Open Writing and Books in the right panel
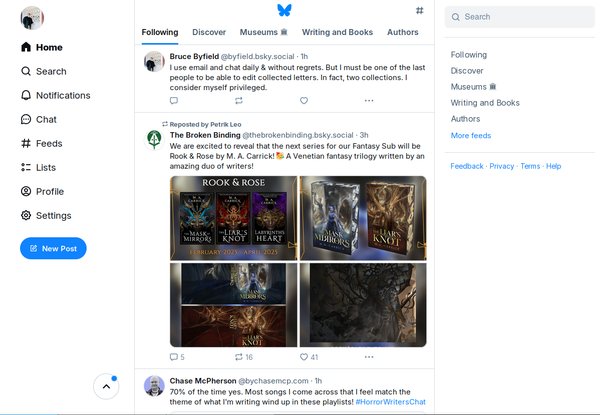This screenshot has height=415, width=600. (485, 103)
